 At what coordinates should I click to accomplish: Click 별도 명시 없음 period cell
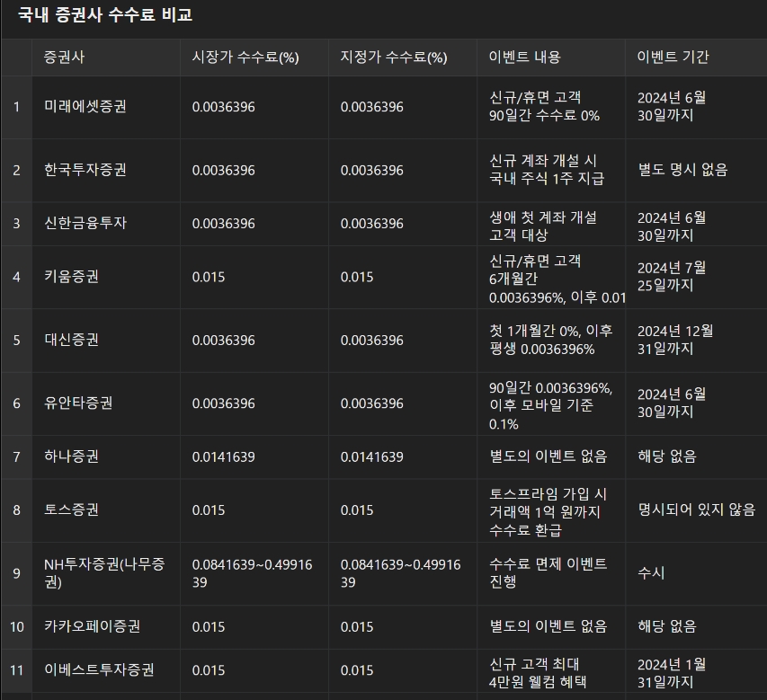tap(696, 170)
